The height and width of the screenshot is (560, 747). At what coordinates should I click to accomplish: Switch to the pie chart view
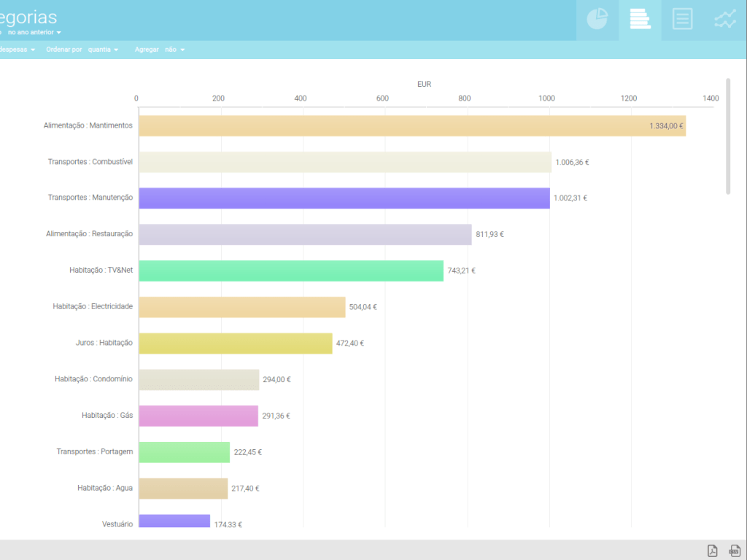pyautogui.click(x=597, y=20)
